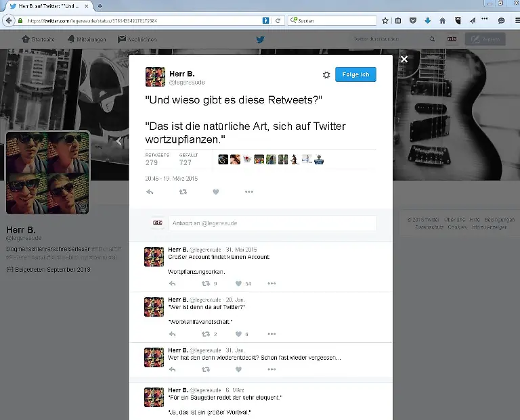Open the Mitteilungen navigation item
Image resolution: width=520 pixels, height=420 pixels.
coord(87,39)
